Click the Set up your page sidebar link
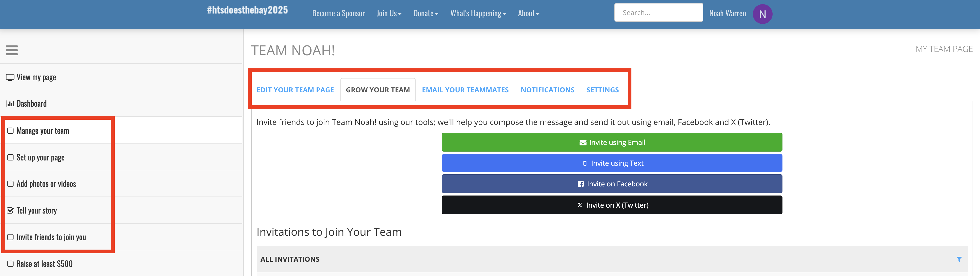Screen dimensions: 980x276 40,158
